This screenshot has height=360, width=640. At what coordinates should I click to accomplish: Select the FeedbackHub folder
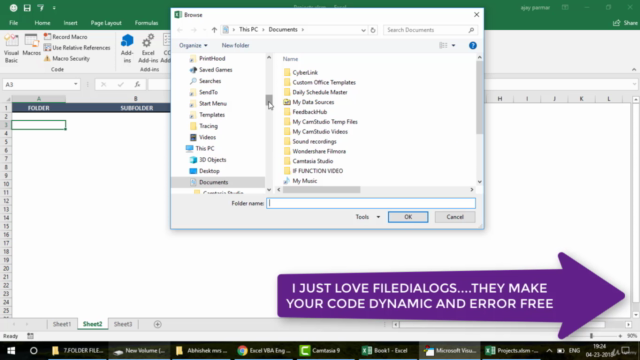pos(309,111)
